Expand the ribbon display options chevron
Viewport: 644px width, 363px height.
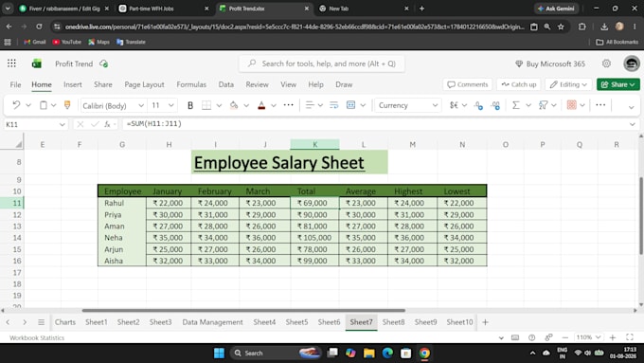(x=632, y=107)
